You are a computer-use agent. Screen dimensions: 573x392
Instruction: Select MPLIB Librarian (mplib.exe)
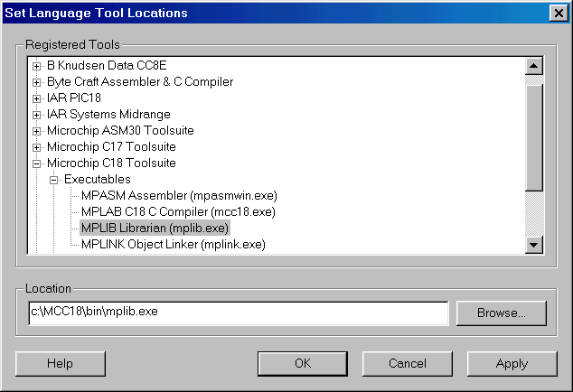[155, 228]
